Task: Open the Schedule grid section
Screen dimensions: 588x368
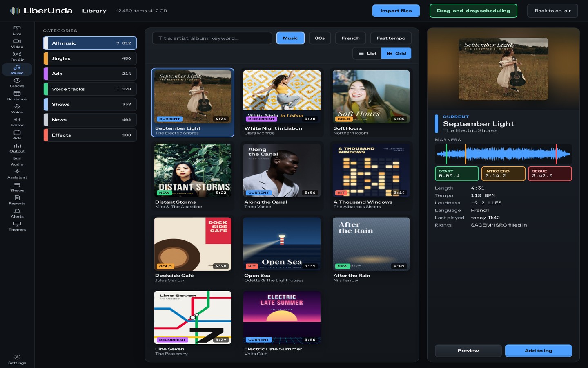Action: tap(17, 96)
